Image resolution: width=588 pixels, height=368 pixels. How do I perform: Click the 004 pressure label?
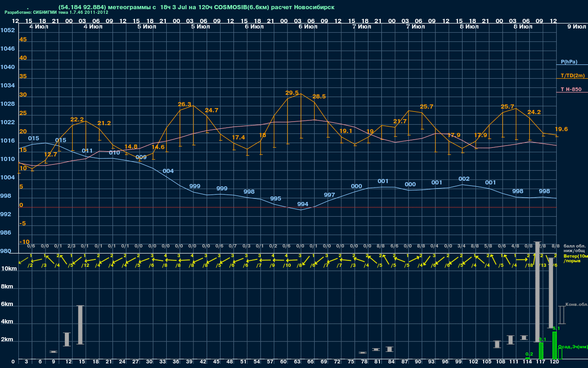[168, 171]
